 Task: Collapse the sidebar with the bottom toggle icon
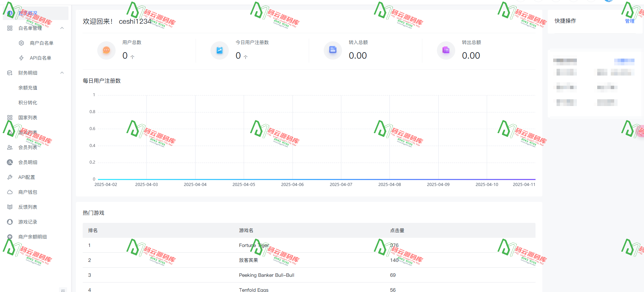click(63, 290)
